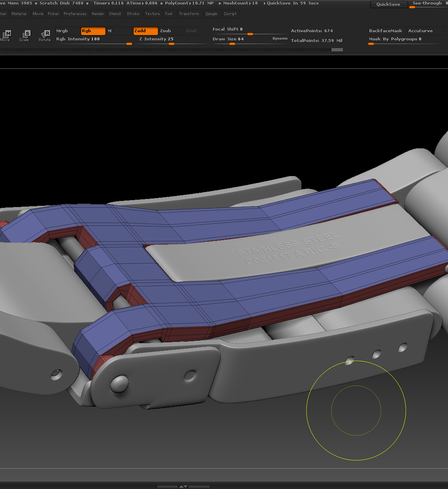This screenshot has height=489, width=448.
Task: Adjust the Z Intensity slider
Action: pyautogui.click(x=173, y=40)
